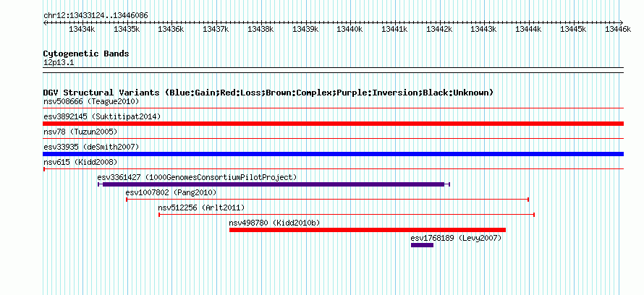
Task: Click the 13443k ruler tick label
Action: pyautogui.click(x=484, y=29)
